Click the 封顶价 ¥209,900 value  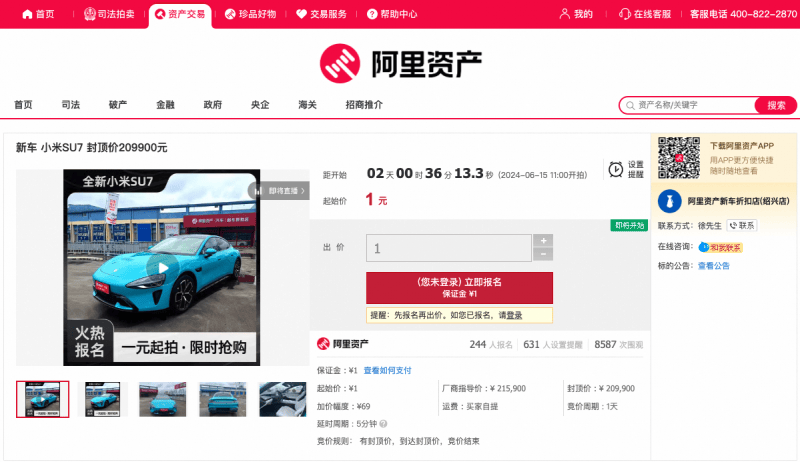click(x=617, y=389)
